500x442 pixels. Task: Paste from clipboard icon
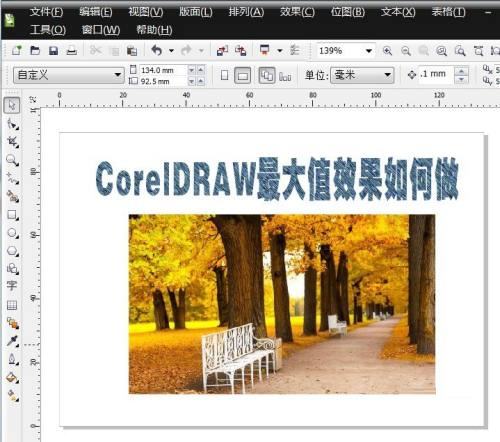tap(132, 51)
